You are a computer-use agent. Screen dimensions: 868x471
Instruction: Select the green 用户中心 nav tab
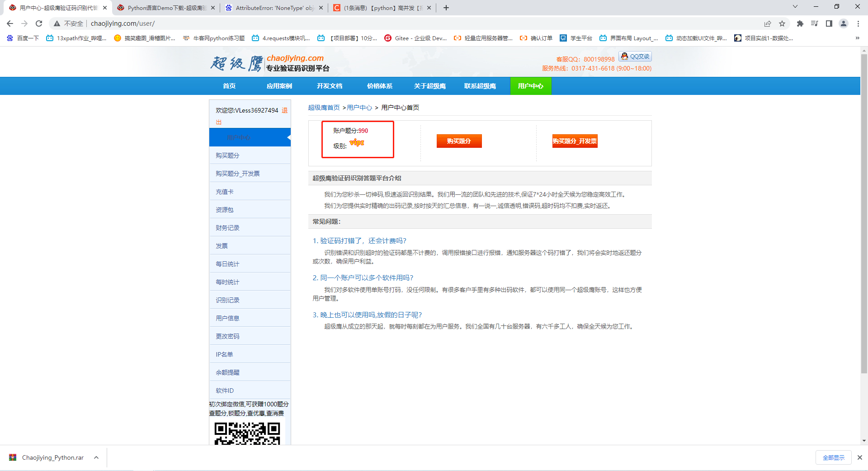tap(531, 86)
